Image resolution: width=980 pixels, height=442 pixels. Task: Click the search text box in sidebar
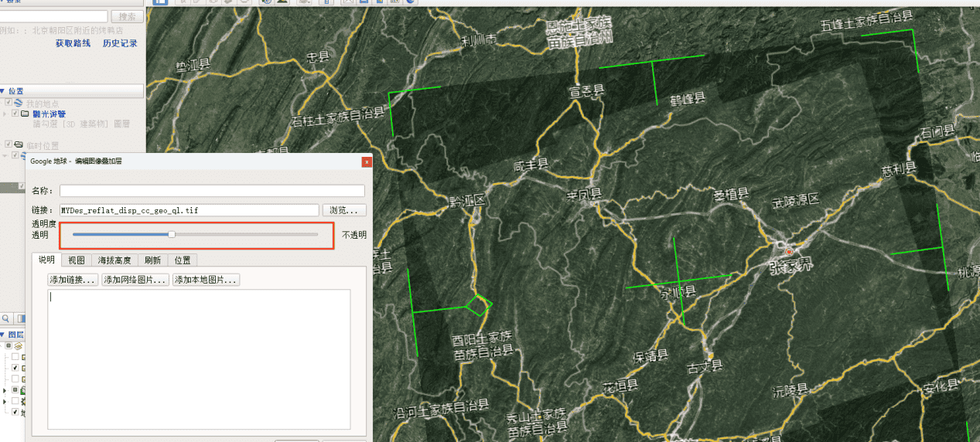coord(53,16)
